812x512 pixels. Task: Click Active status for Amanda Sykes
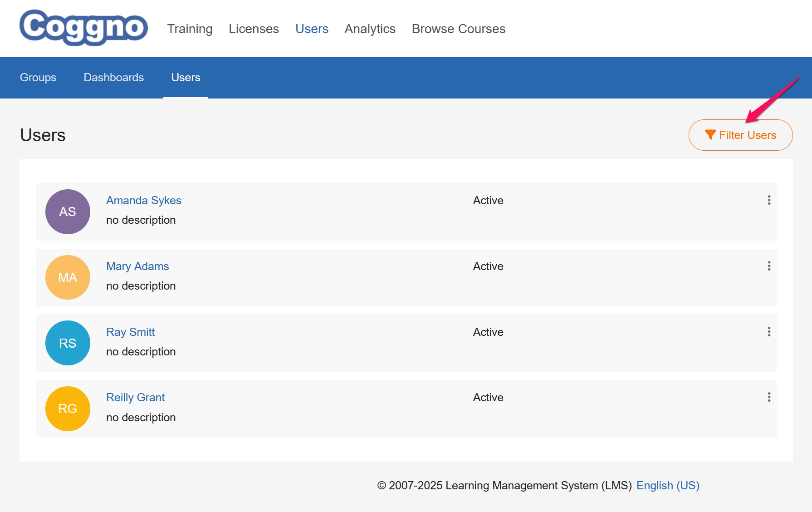[x=488, y=201]
